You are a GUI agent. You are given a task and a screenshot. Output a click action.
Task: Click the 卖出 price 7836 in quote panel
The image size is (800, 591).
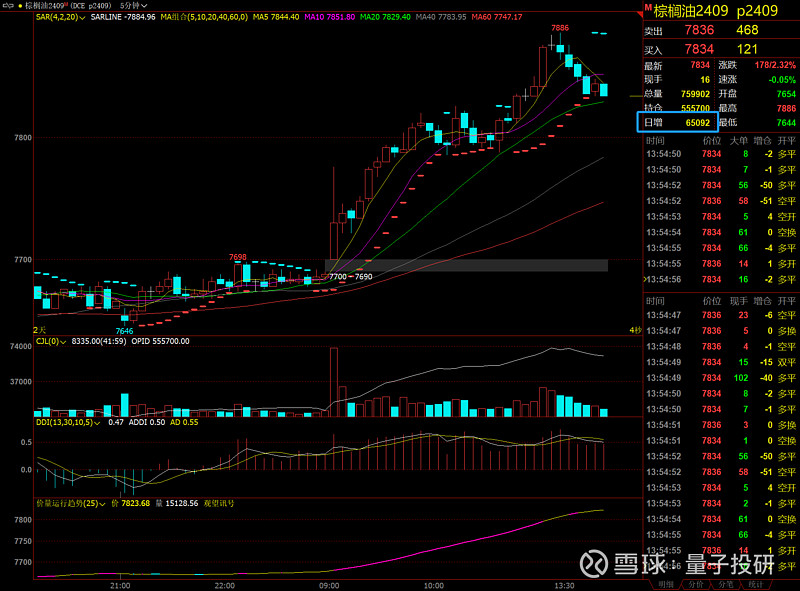[x=699, y=31]
